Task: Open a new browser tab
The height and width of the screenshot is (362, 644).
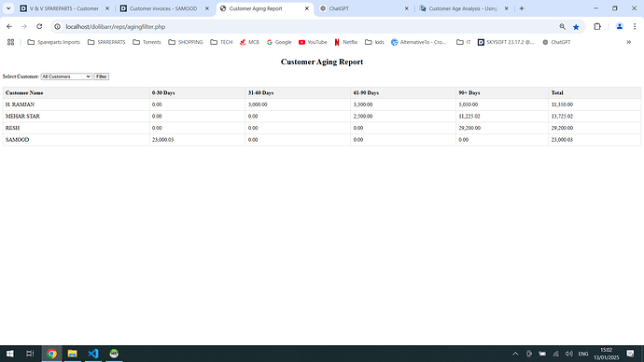Action: click(522, 8)
